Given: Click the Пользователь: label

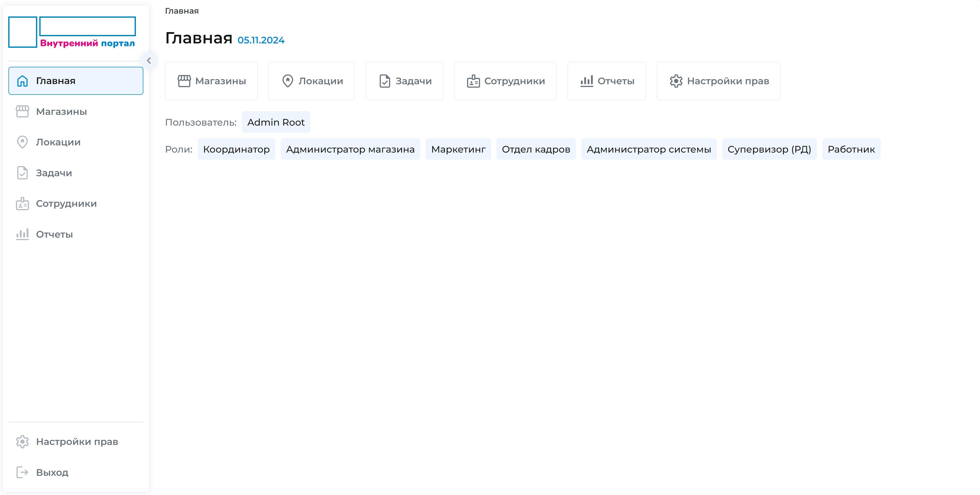Looking at the screenshot, I should point(201,122).
